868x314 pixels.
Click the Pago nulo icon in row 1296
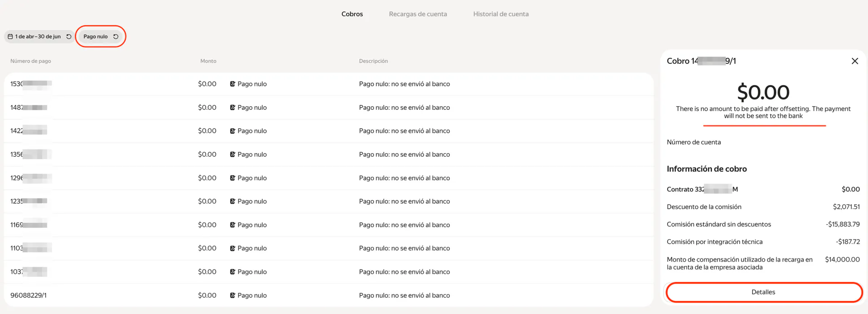(x=232, y=178)
